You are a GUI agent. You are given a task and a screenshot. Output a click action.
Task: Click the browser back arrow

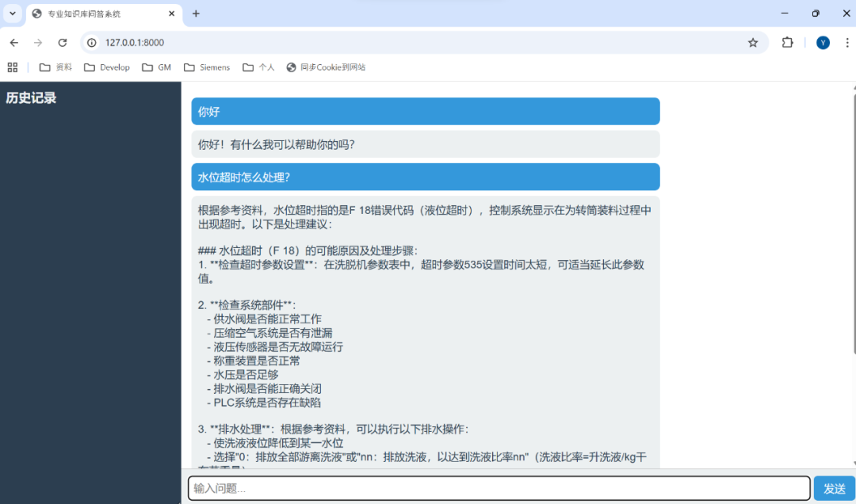tap(14, 43)
